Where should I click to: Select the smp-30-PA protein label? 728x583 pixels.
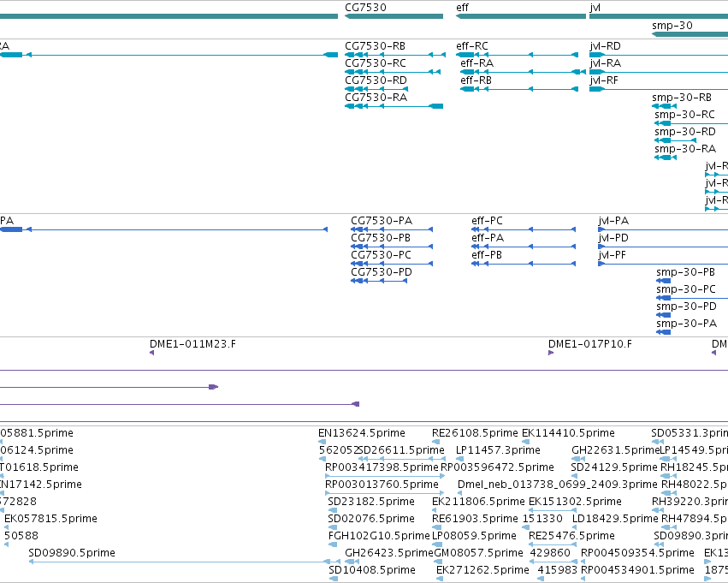click(687, 324)
